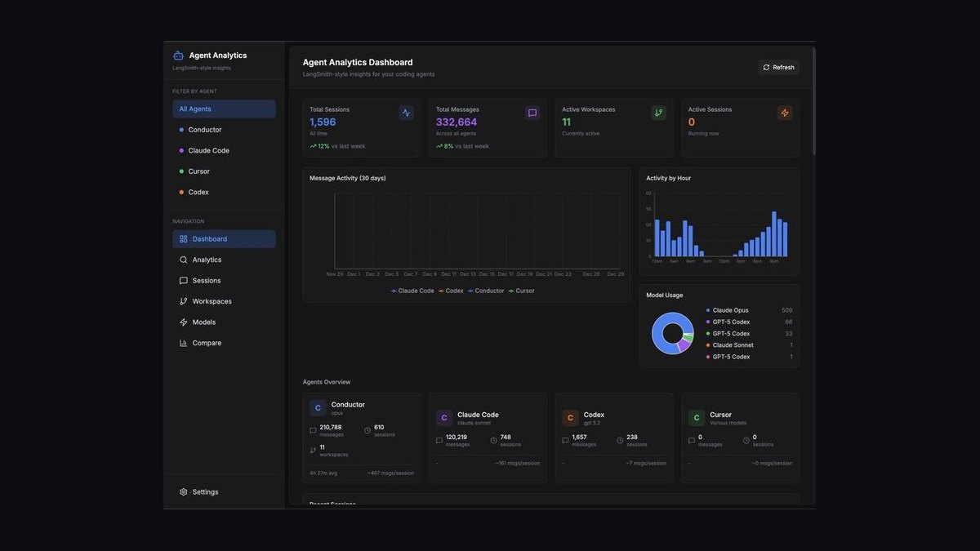This screenshot has height=551, width=980.
Task: Filter by Codex agent
Action: [224, 192]
